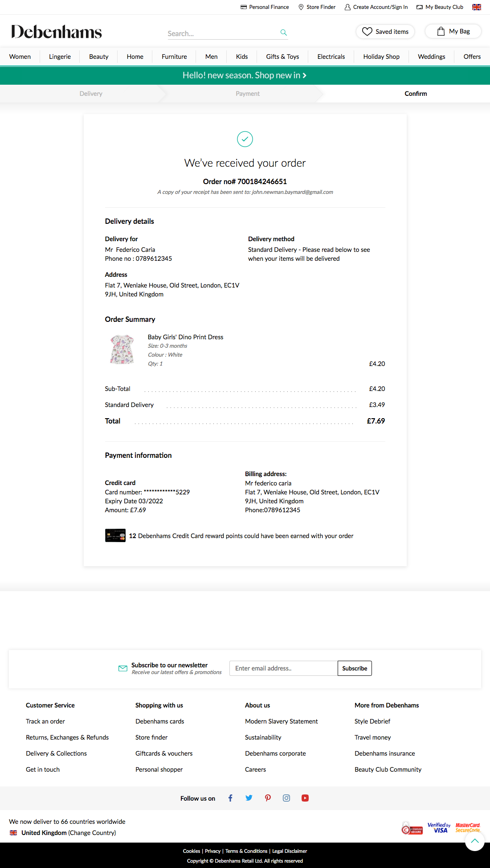The height and width of the screenshot is (868, 490).
Task: Switch to the Kids menu tab
Action: (x=241, y=57)
